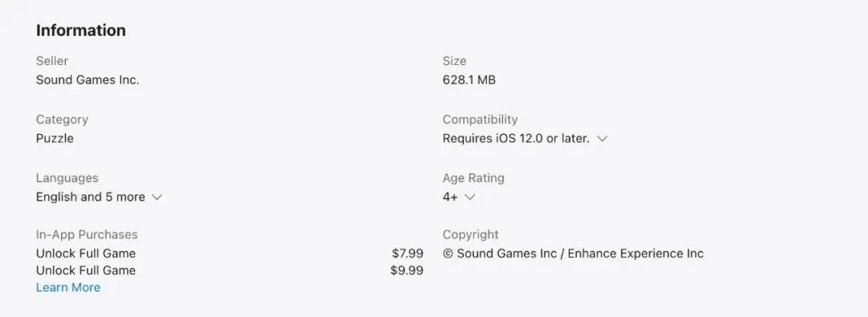Click the Puzzle category value
Viewport: 868px width, 317px height.
point(55,138)
